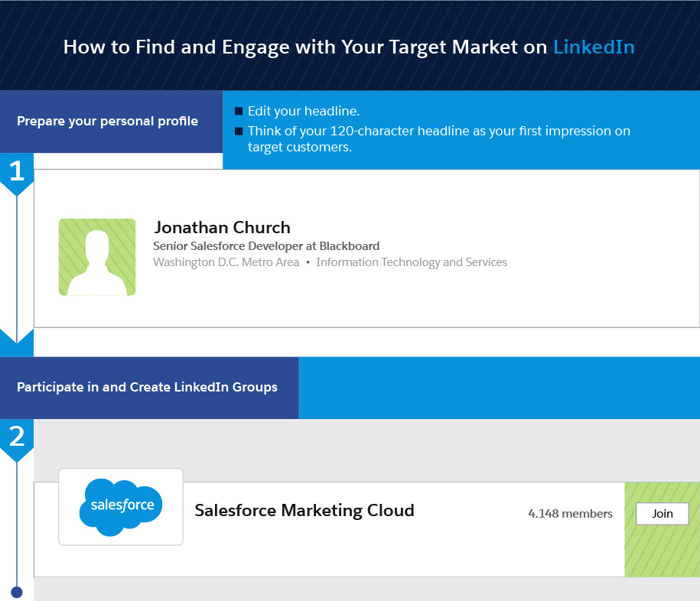
Task: Click the '4.148 members' count
Action: click(x=570, y=514)
